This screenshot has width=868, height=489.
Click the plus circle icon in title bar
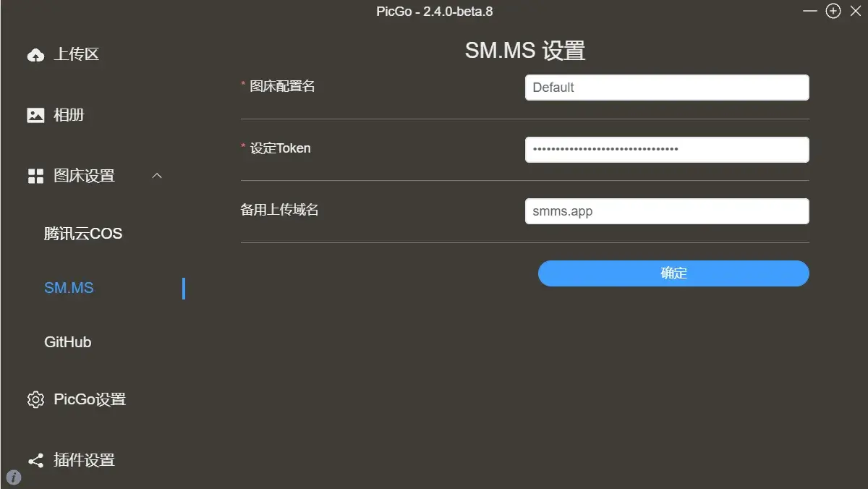[x=833, y=12]
